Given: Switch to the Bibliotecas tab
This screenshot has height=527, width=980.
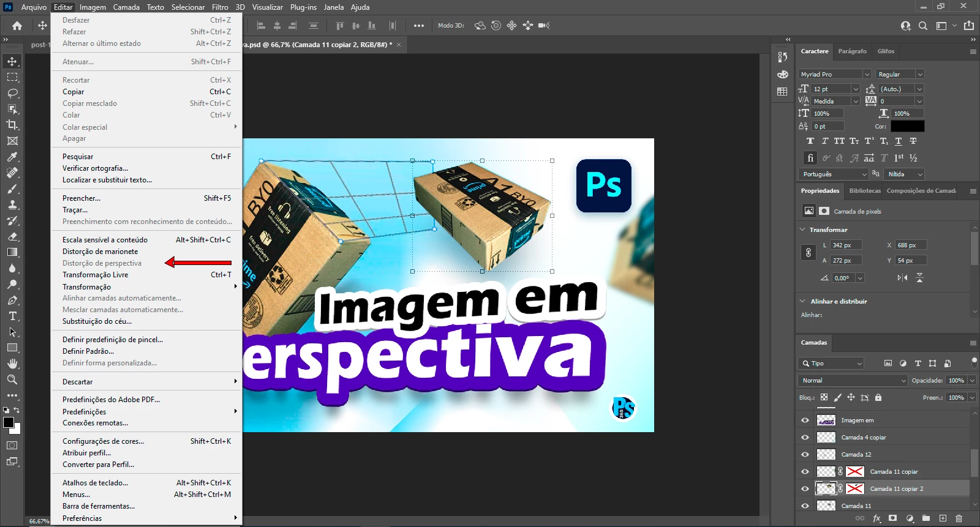Looking at the screenshot, I should [x=865, y=191].
